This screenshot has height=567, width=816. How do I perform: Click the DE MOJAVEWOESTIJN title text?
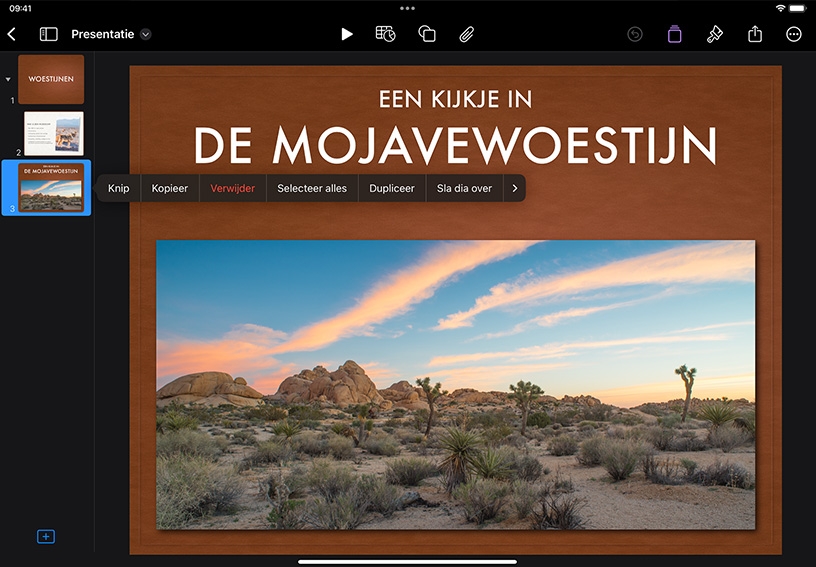[x=455, y=145]
